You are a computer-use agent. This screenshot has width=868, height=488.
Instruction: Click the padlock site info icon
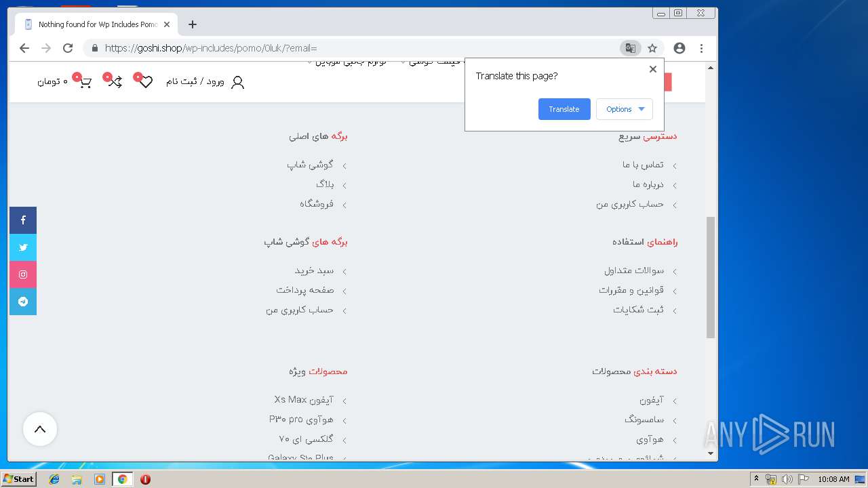pos(94,48)
